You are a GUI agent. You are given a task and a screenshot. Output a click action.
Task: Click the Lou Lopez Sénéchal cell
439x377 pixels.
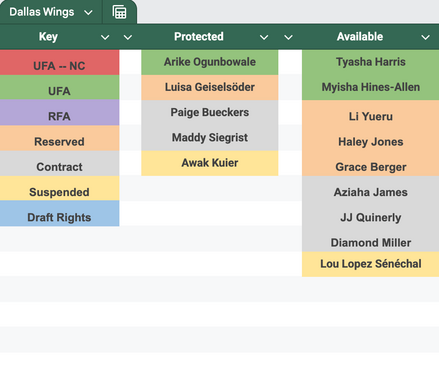tap(370, 264)
